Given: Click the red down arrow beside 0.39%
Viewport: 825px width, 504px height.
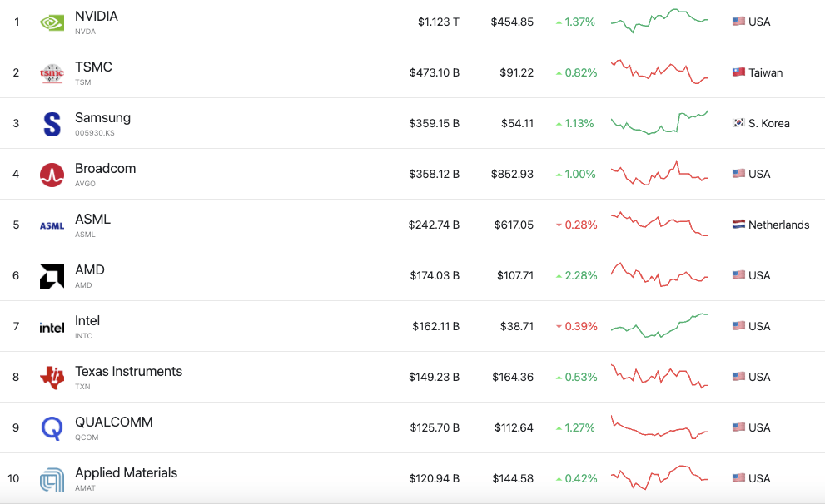Looking at the screenshot, I should (559, 326).
